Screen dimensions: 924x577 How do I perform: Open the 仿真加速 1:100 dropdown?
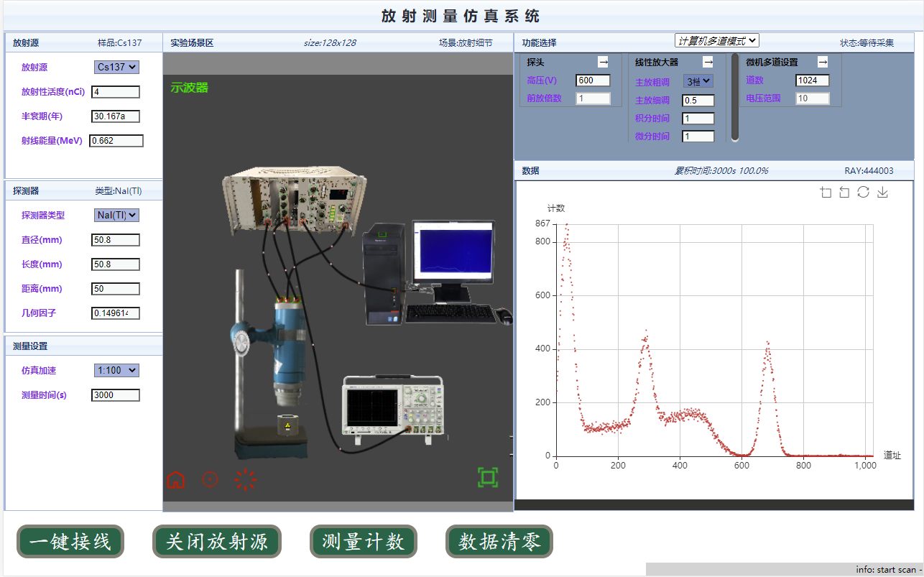pyautogui.click(x=116, y=370)
